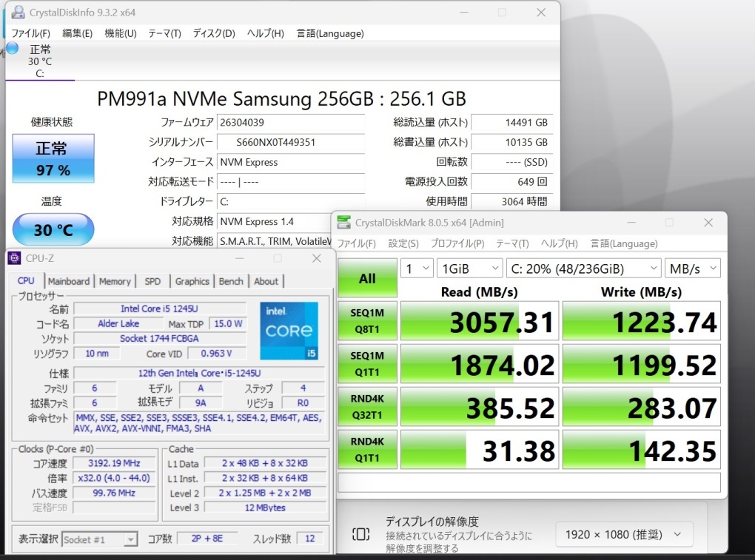Click the 3057.31 SEQ1M Q8T1 read result
Screen dimensions: 755x560
tap(480, 321)
